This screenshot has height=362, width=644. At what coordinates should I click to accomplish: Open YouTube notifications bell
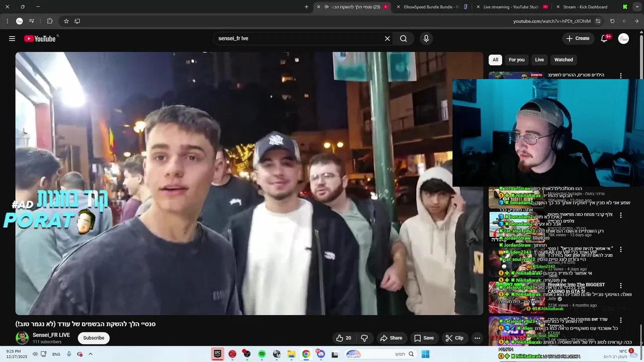pos(604,39)
